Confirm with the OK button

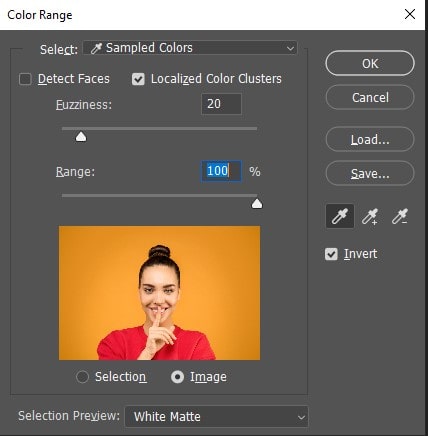click(370, 63)
